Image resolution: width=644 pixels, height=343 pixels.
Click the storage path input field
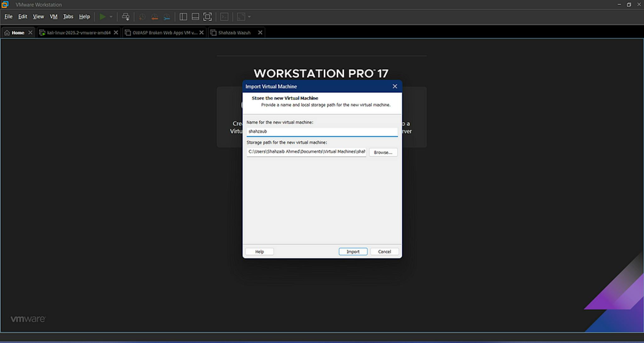[x=307, y=152]
